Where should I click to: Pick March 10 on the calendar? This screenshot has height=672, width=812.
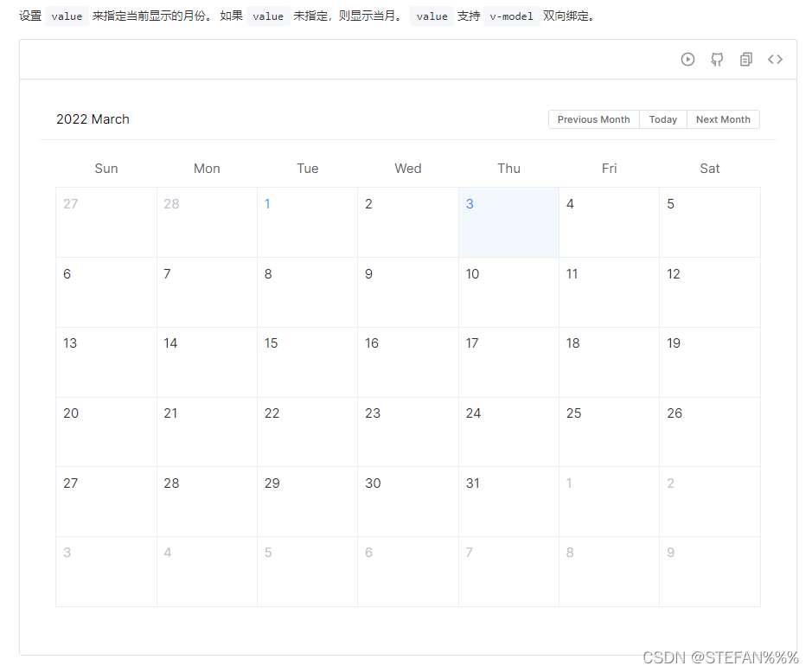(x=508, y=292)
